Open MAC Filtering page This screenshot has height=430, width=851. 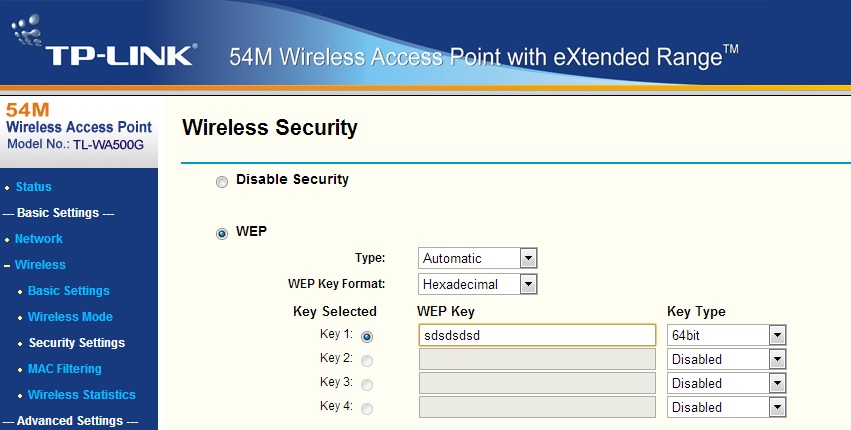pyautogui.click(x=65, y=369)
